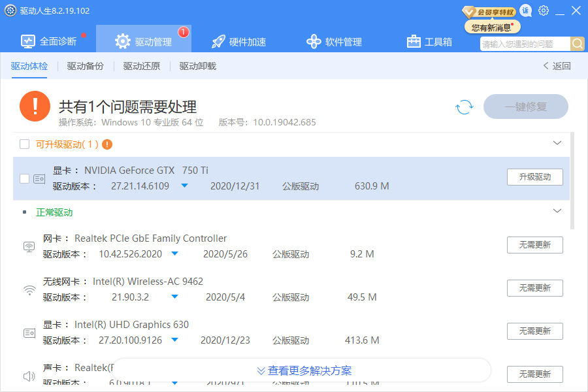Focus the 请输入您遇到的问题 search field
588x392 pixels.
525,44
